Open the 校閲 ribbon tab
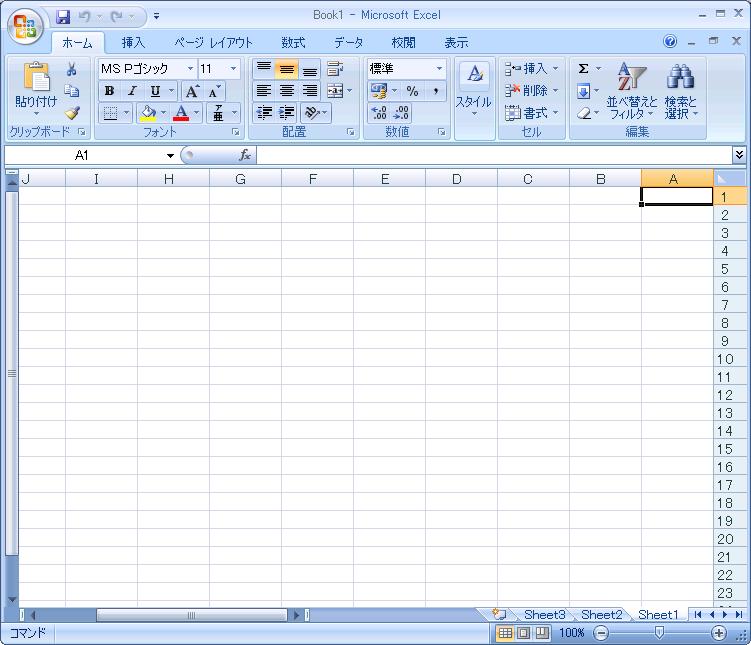751x645 pixels. tap(403, 43)
